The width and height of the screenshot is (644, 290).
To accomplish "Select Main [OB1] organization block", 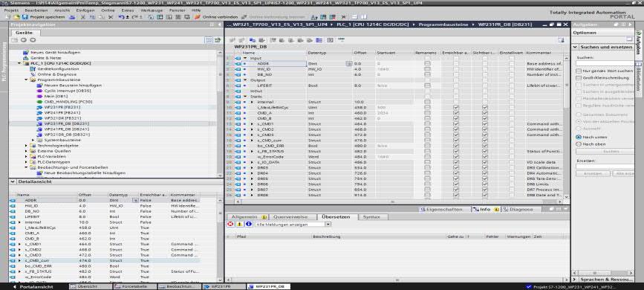I will [x=56, y=96].
